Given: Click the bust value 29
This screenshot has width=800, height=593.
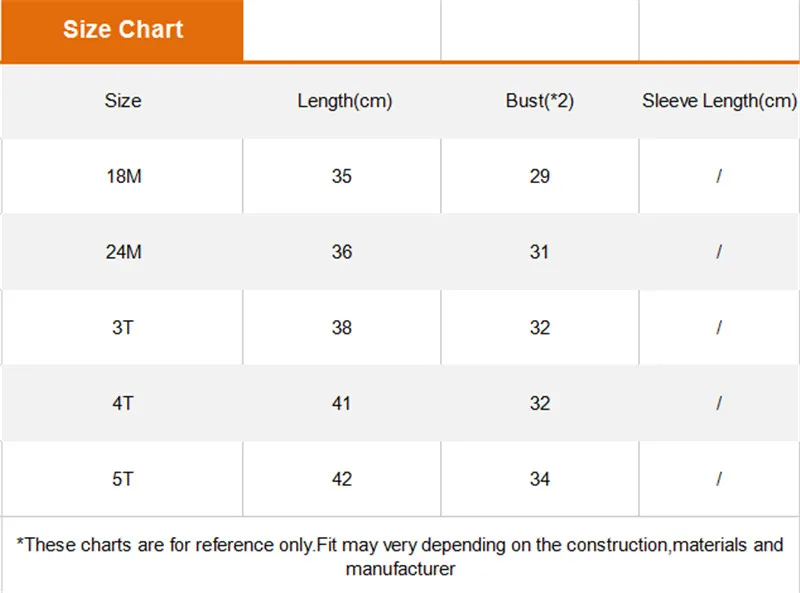Looking at the screenshot, I should tap(540, 176).
